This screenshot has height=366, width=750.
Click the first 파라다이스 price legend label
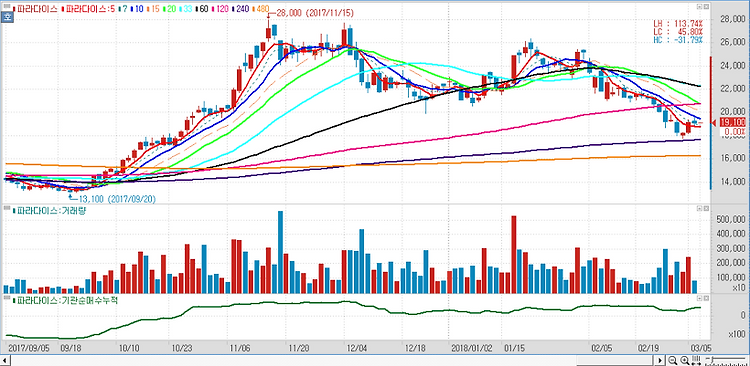(x=36, y=9)
